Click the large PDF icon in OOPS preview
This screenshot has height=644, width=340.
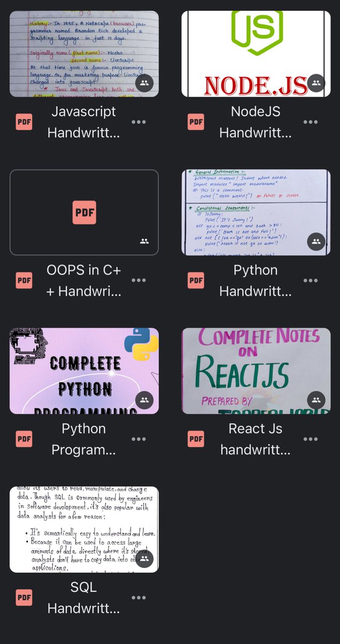pos(84,212)
